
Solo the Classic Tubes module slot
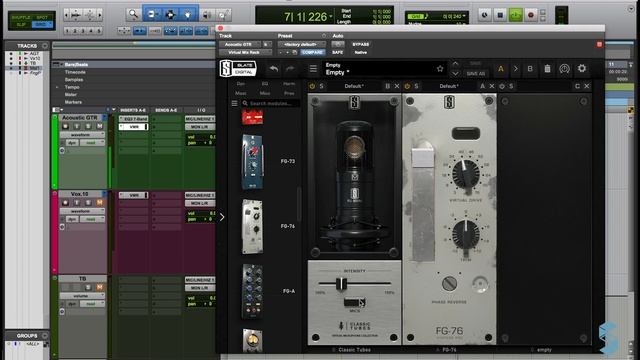coord(322,86)
